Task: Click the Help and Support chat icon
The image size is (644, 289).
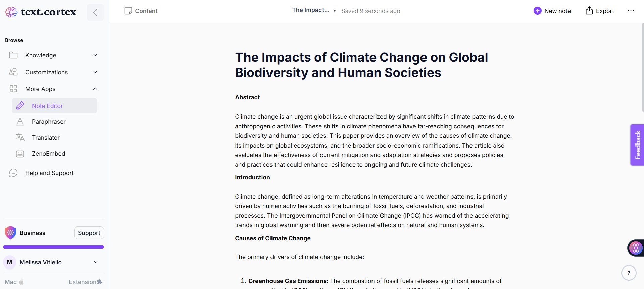Action: tap(13, 173)
